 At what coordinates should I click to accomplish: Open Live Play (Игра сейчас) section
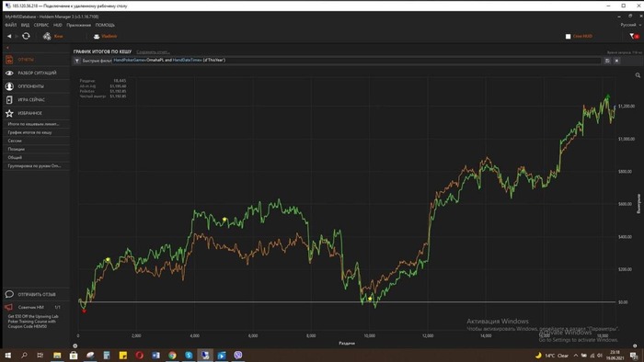pyautogui.click(x=36, y=99)
